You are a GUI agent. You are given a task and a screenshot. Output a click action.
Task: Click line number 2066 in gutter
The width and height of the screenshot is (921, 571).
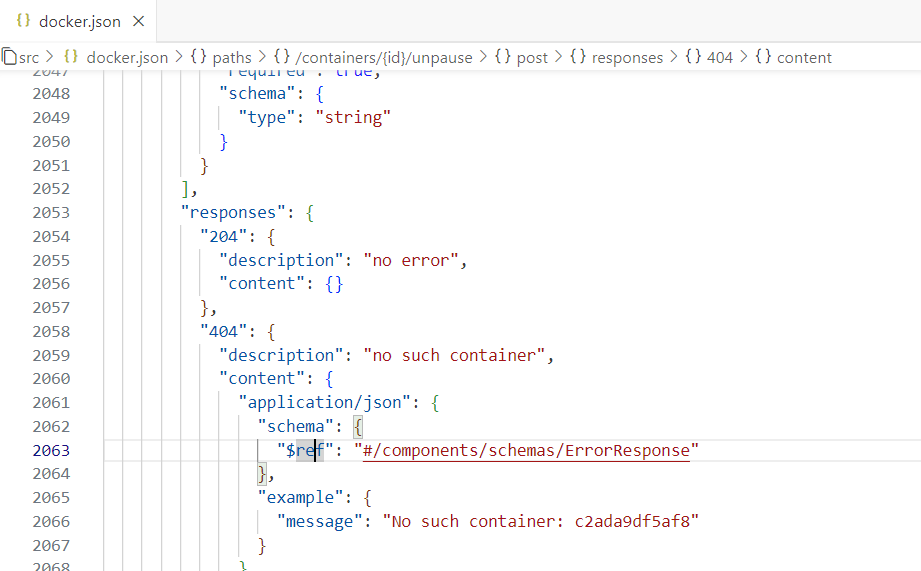[51, 522]
